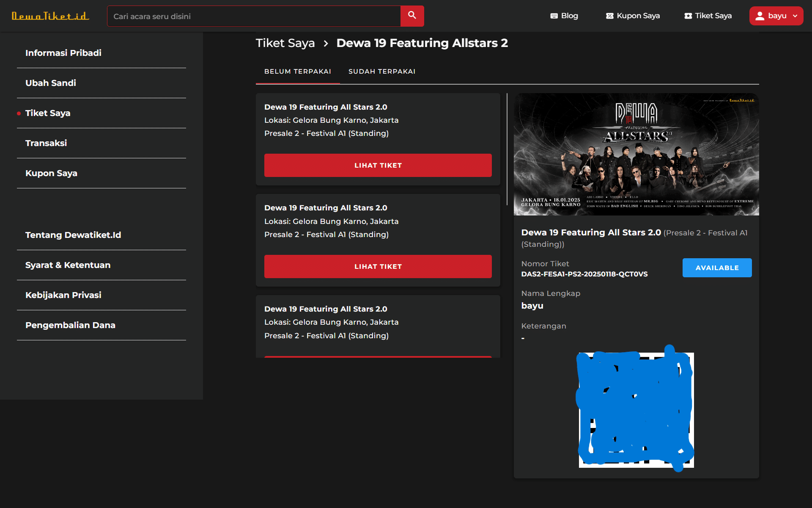Open Kupon Saya in the top navigation

[x=633, y=16]
